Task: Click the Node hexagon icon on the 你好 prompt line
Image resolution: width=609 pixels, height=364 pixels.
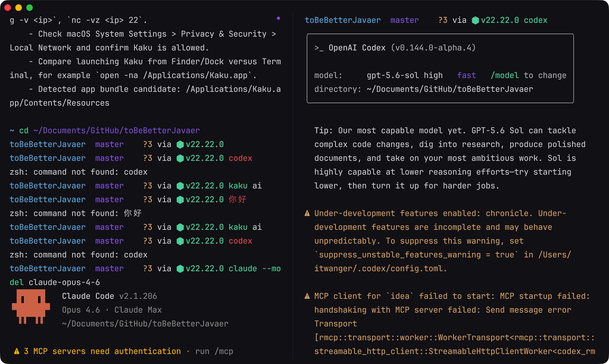Action: [180, 200]
